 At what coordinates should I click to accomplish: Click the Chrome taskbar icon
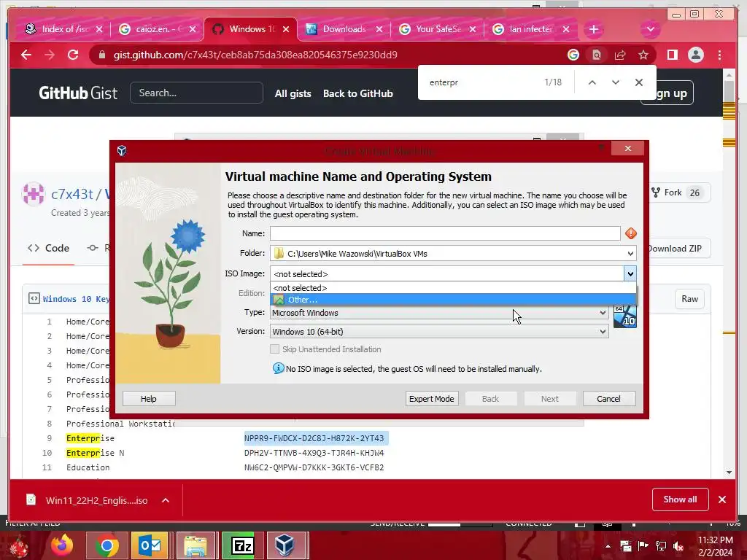pos(107,545)
